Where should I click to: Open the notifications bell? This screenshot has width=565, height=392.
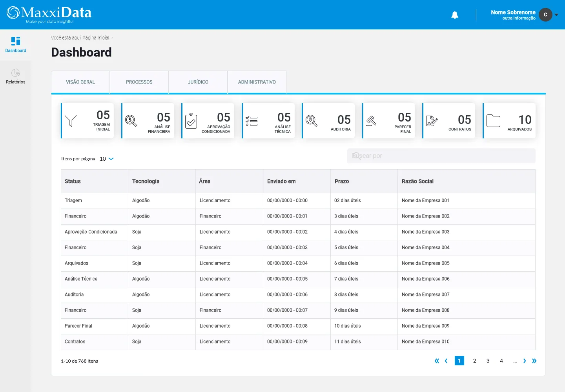[x=455, y=15]
